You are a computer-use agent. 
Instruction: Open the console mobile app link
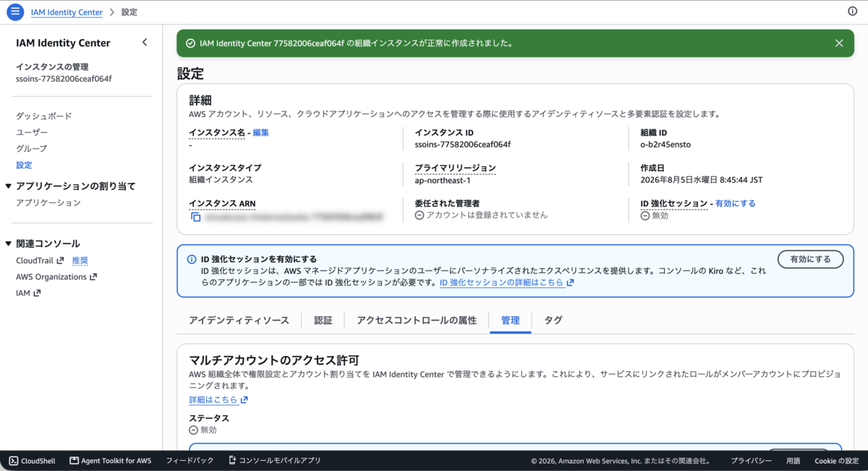274,460
